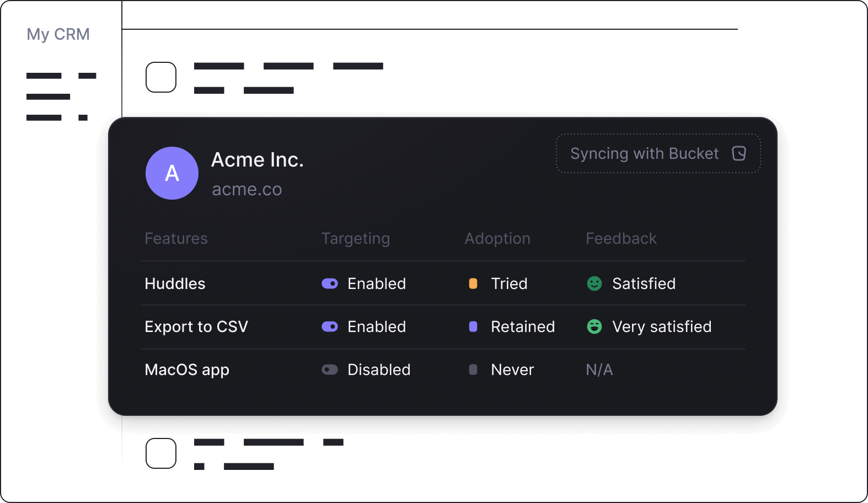The image size is (868, 503).
Task: Click the Retained adoption label
Action: 523,327
